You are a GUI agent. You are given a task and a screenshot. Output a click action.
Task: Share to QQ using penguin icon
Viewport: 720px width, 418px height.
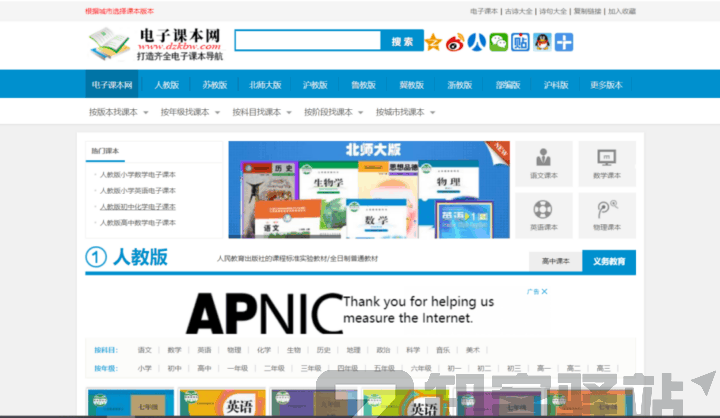point(542,42)
